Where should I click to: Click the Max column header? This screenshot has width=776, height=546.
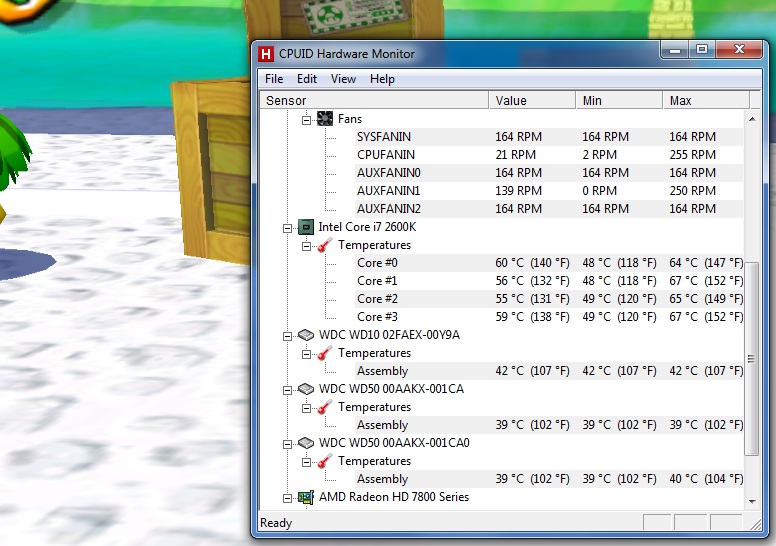coord(706,100)
